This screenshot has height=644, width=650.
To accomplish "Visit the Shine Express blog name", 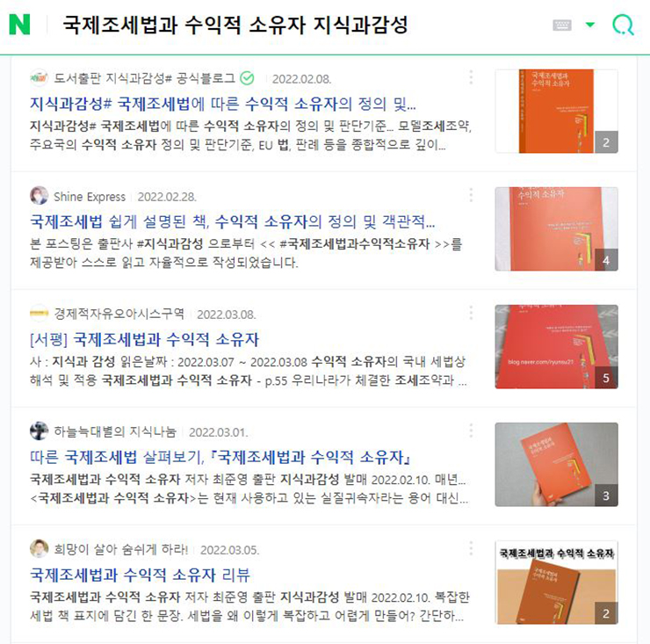I will [x=90, y=197].
